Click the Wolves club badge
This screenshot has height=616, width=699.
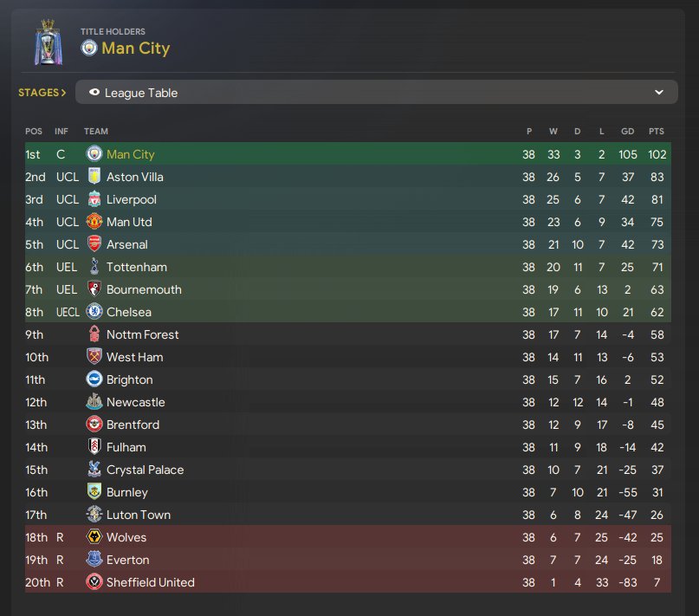coord(94,537)
